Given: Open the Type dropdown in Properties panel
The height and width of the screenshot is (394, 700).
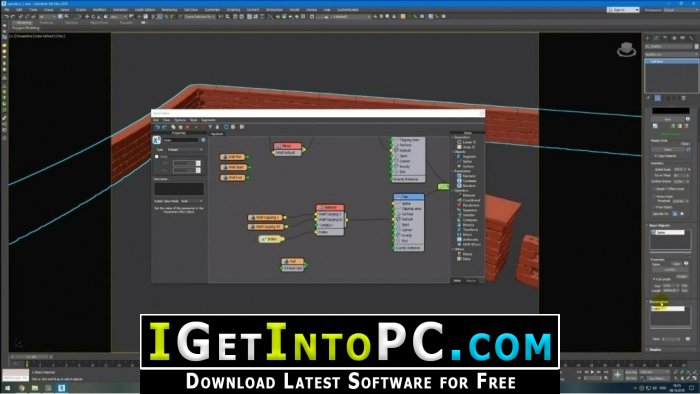Looking at the screenshot, I should pyautogui.click(x=185, y=149).
